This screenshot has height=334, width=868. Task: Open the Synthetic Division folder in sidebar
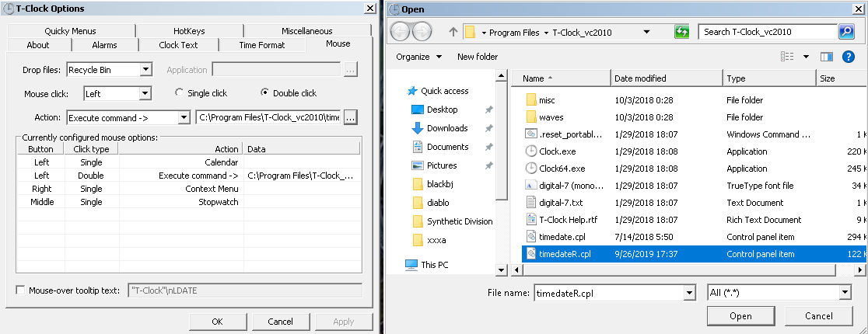[453, 221]
